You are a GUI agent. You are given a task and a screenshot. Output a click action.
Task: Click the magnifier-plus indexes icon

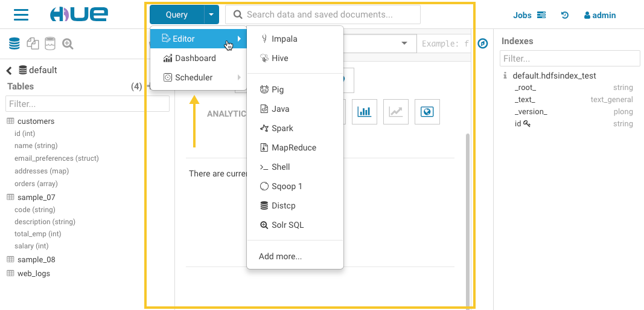[68, 44]
